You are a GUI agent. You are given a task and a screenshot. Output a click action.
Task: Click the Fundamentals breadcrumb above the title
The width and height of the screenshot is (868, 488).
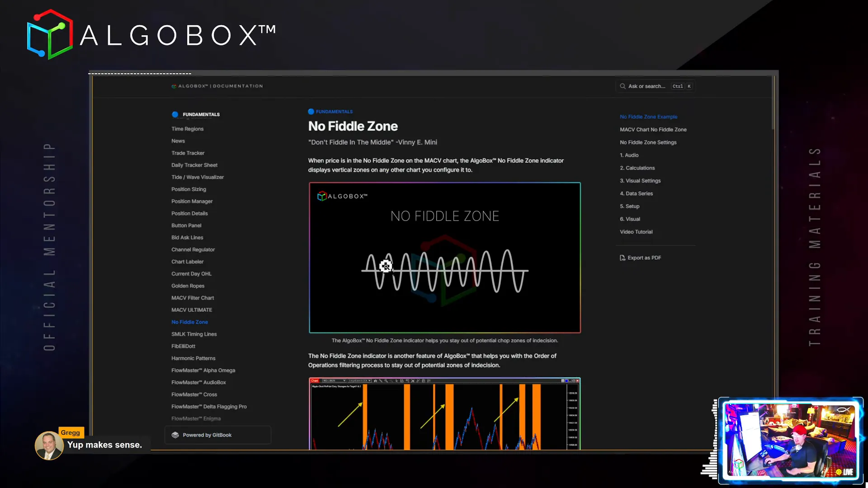coord(330,112)
